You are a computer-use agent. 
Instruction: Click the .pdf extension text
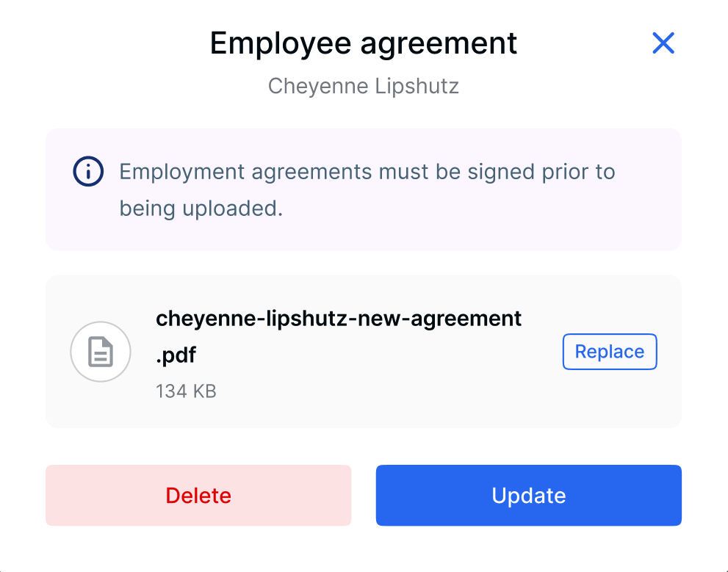[x=176, y=355]
